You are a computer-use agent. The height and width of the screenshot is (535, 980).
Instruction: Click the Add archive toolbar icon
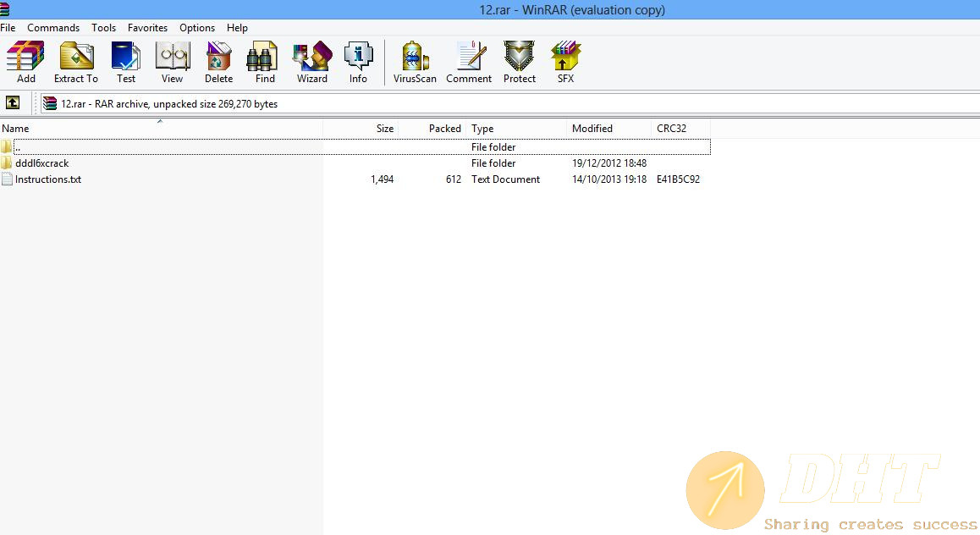pyautogui.click(x=25, y=63)
